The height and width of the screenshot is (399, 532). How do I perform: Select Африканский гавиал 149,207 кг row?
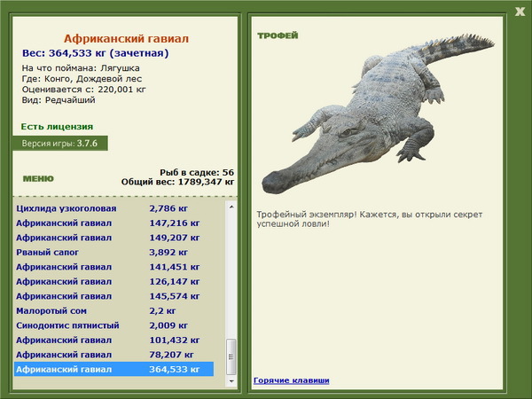pos(114,238)
